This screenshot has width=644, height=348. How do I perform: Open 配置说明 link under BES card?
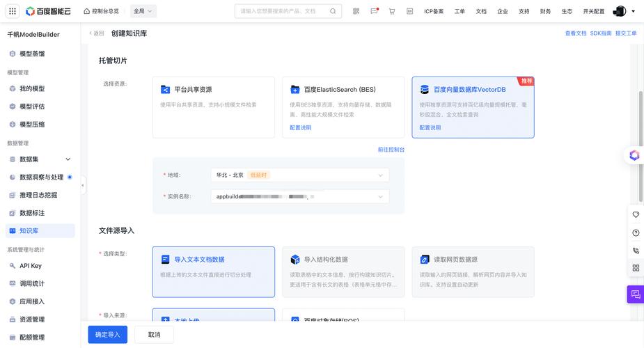[300, 127]
